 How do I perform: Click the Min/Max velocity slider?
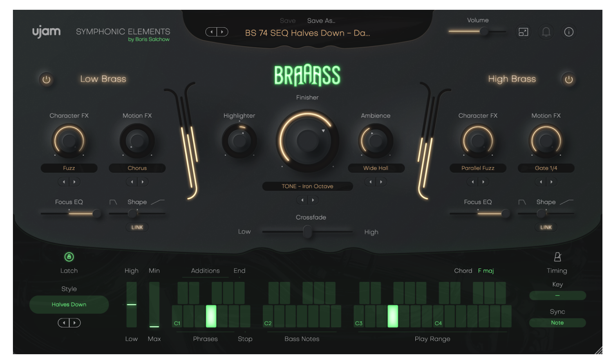[x=154, y=305]
